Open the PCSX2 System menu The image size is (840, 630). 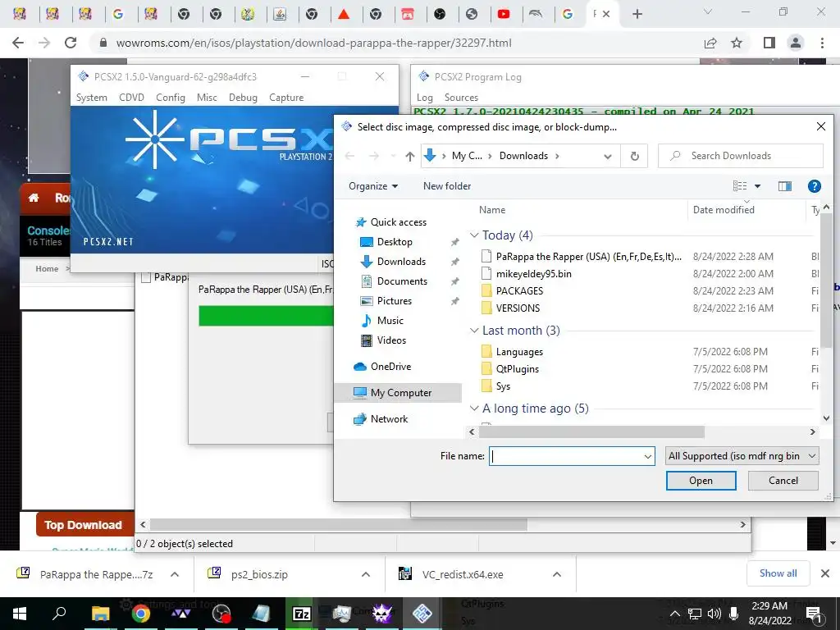tap(92, 98)
